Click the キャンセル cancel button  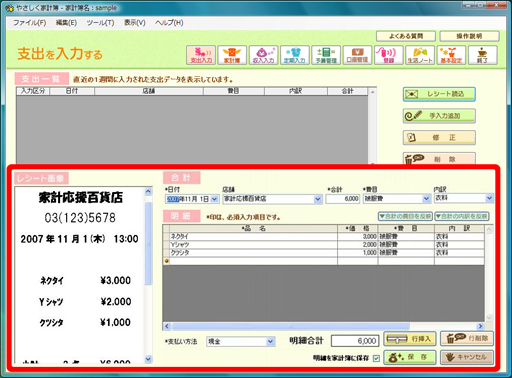(467, 357)
